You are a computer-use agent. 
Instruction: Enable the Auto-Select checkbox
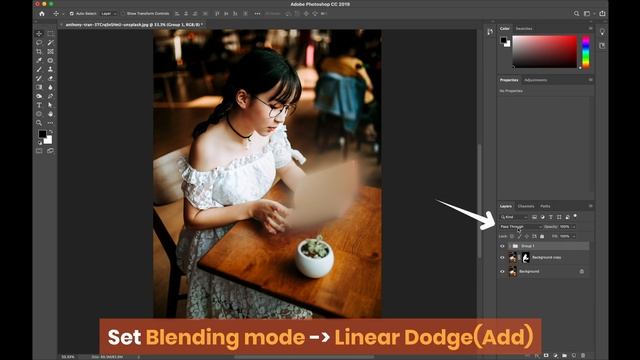(72, 13)
